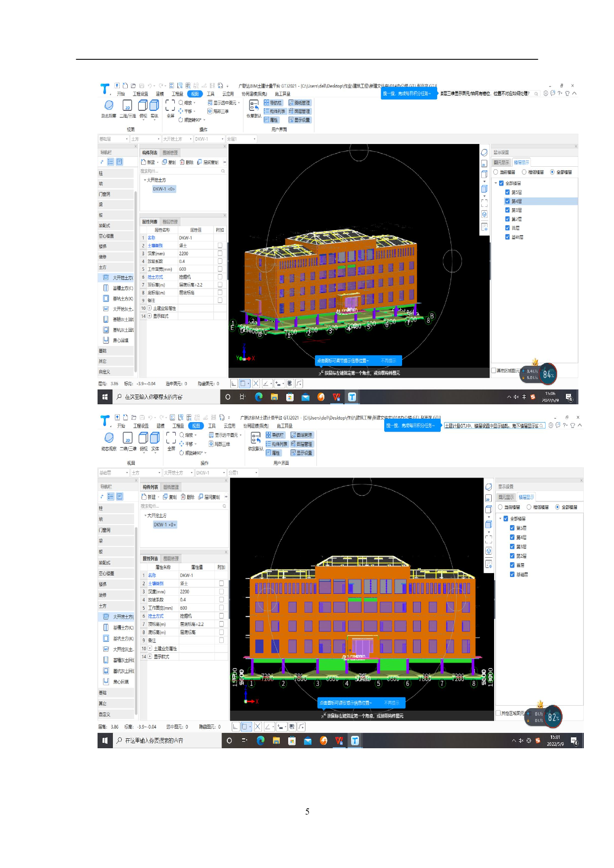The width and height of the screenshot is (614, 868).
Task: Collapse 大开挖土方 tree node in lower screenshot
Action: pyautogui.click(x=145, y=516)
